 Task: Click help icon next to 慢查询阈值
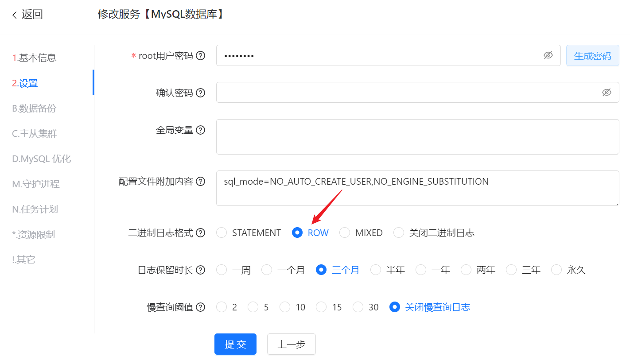pyautogui.click(x=200, y=307)
